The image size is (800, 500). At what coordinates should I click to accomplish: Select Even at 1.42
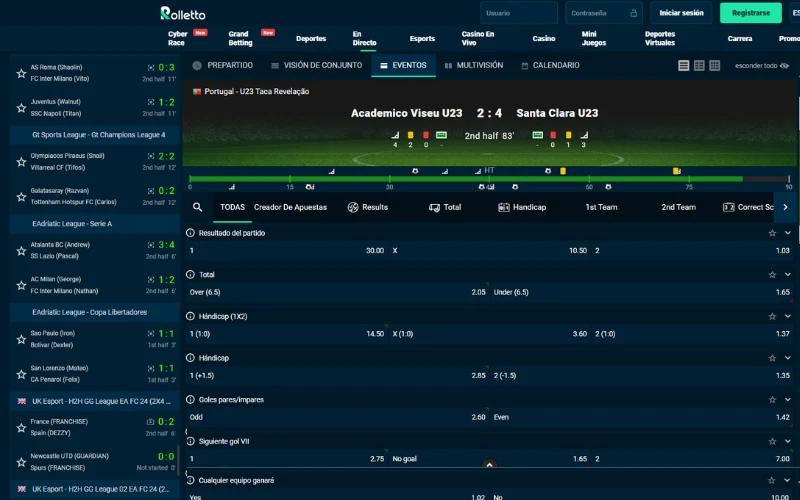641,417
